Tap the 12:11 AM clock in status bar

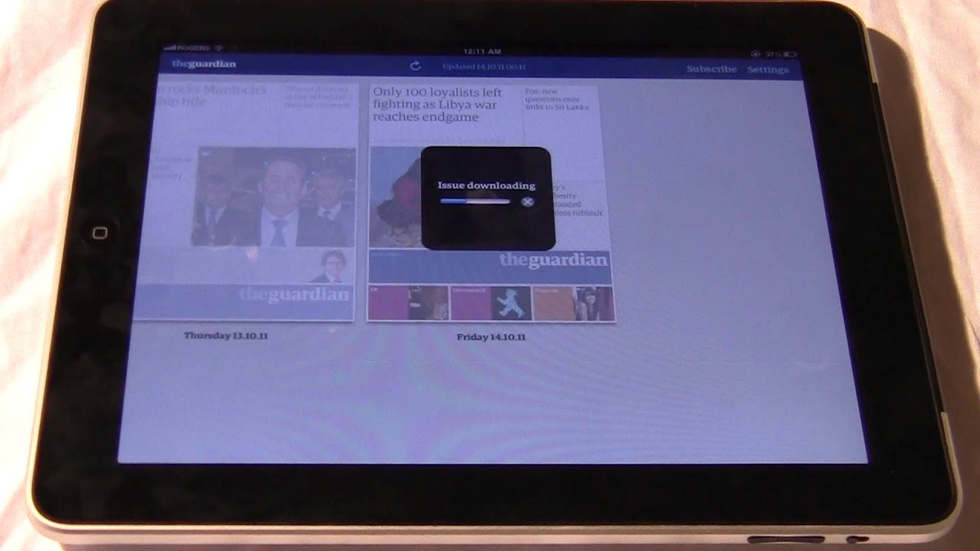pyautogui.click(x=482, y=51)
